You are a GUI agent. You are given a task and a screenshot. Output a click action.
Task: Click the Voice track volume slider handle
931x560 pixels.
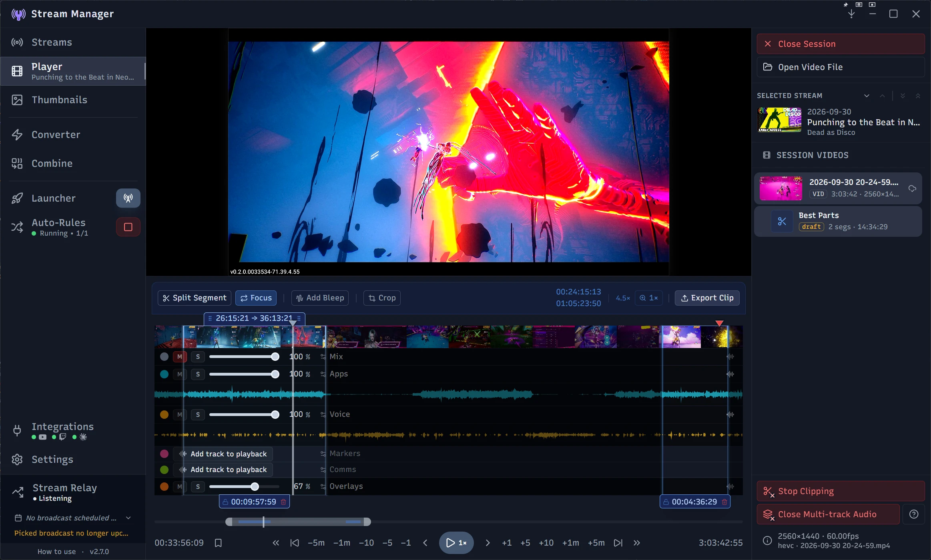275,414
